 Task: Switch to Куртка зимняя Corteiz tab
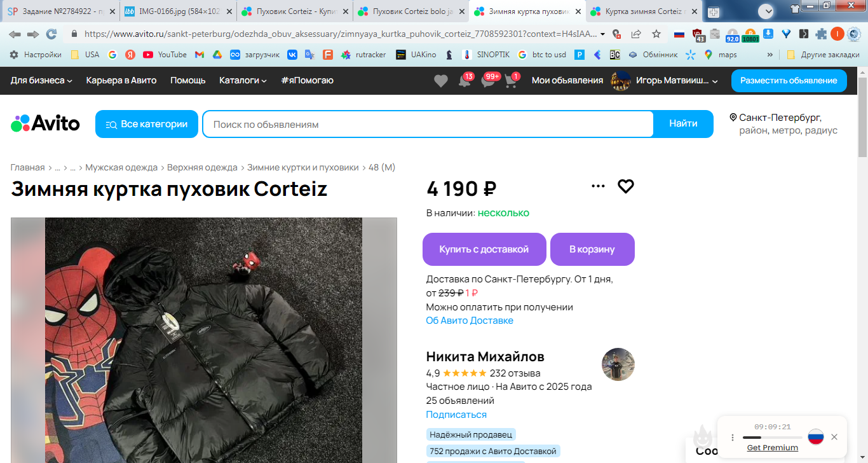click(x=643, y=12)
